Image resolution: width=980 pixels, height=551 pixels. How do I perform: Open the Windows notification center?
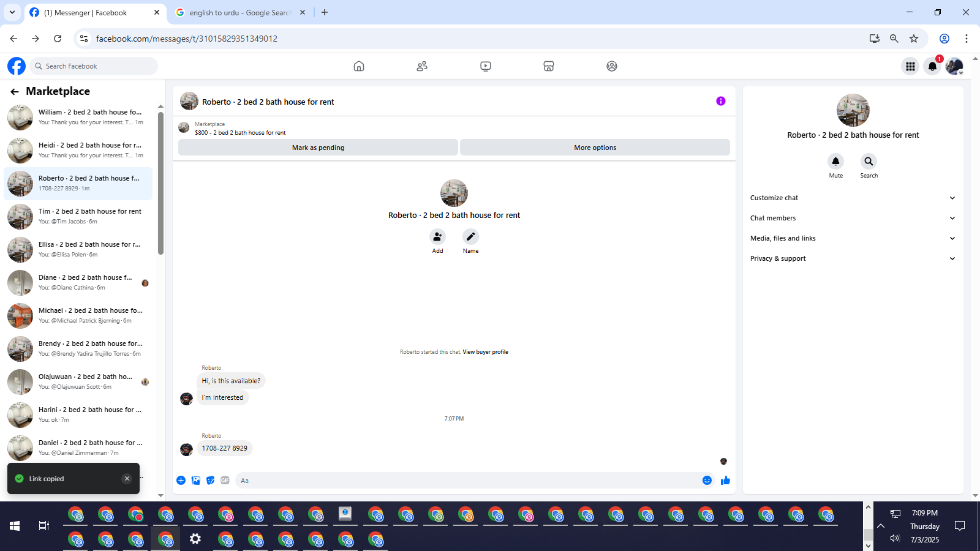tap(960, 526)
